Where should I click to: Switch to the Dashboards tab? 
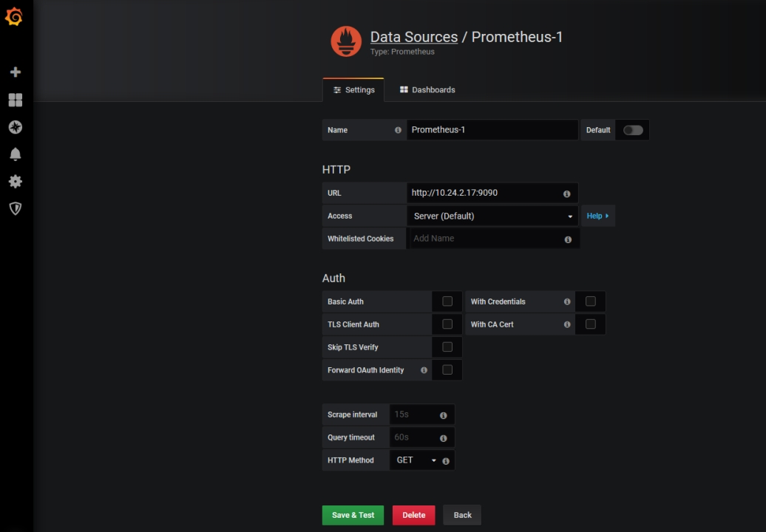[427, 90]
